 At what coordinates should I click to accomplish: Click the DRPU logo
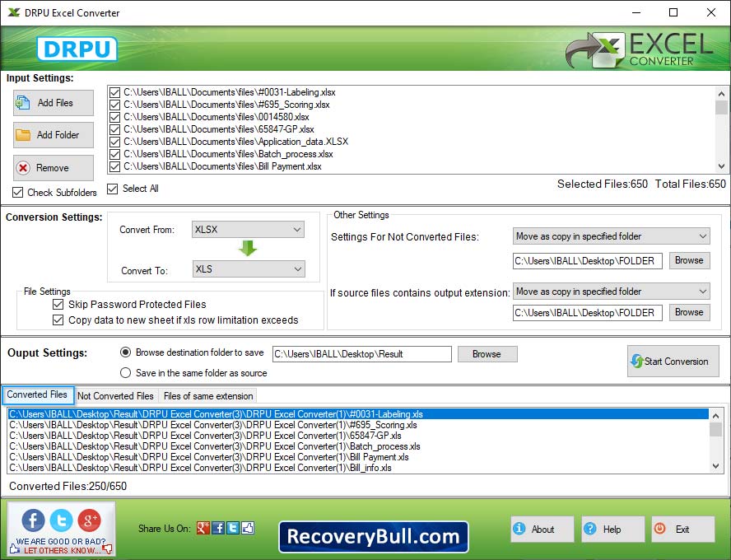[x=77, y=49]
